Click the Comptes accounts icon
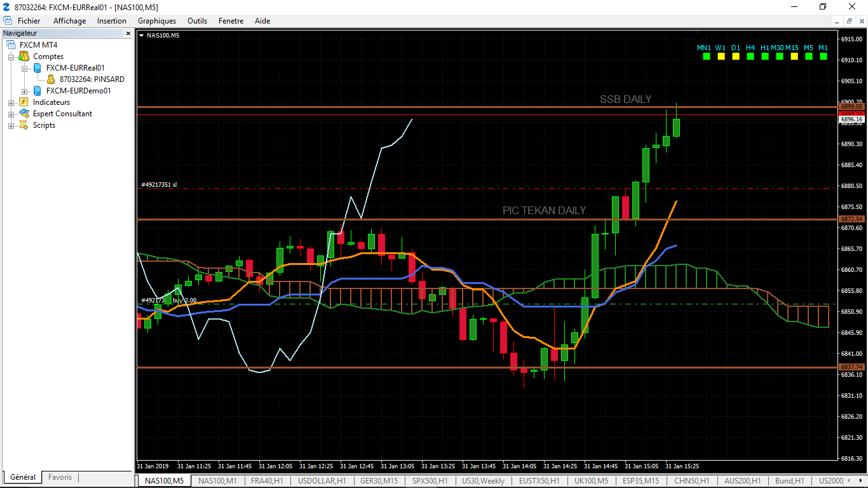The image size is (868, 488). (x=24, y=57)
